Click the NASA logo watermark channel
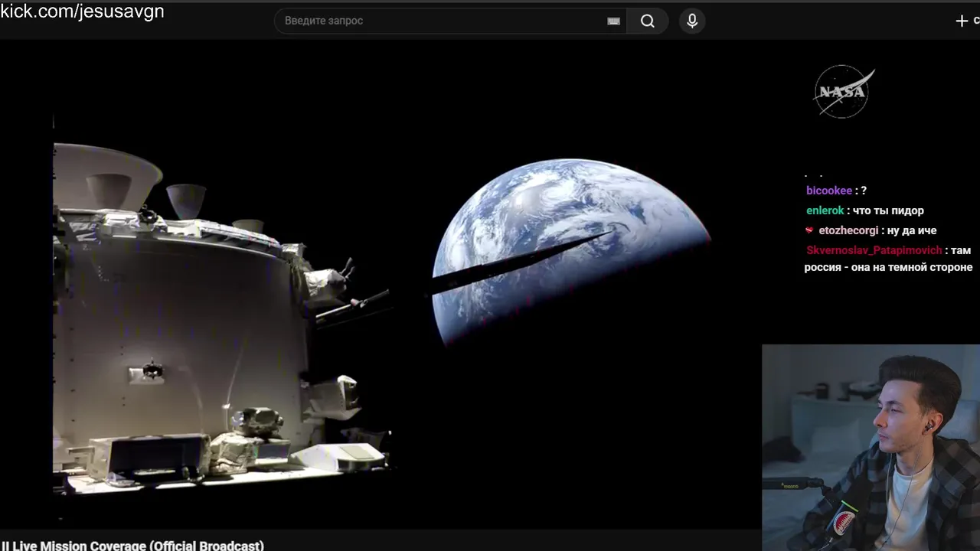Screen dimensions: 980x551 point(844,92)
